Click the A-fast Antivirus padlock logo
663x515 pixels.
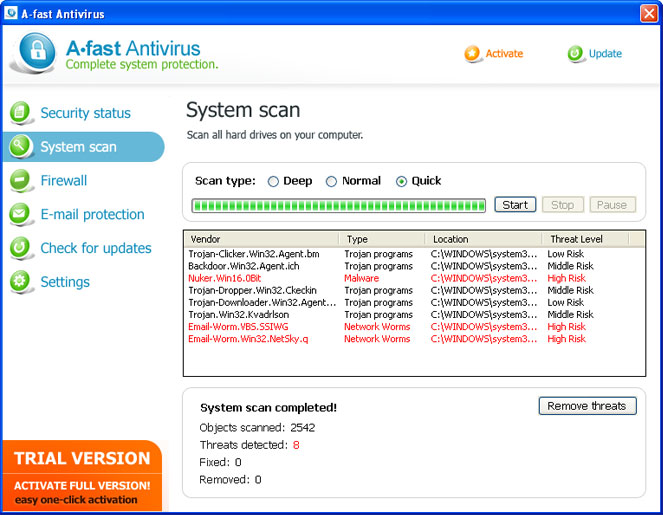36,52
